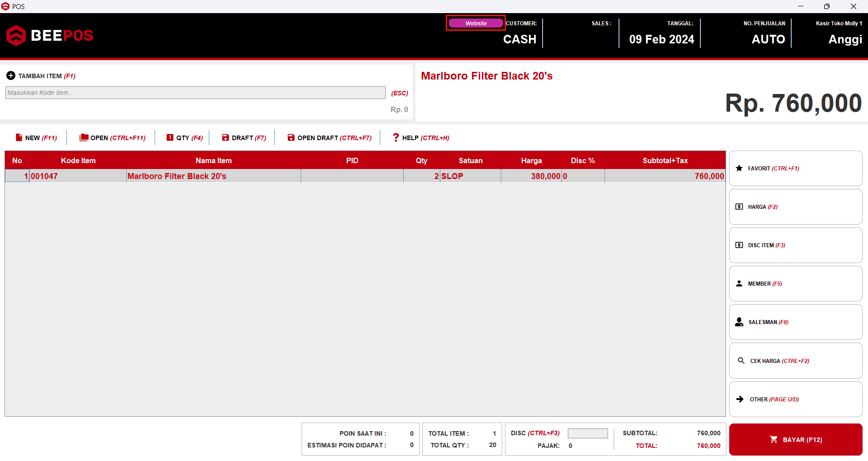This screenshot has width=868, height=461.
Task: Click the OPEN DRAFT disk icon
Action: click(x=291, y=137)
